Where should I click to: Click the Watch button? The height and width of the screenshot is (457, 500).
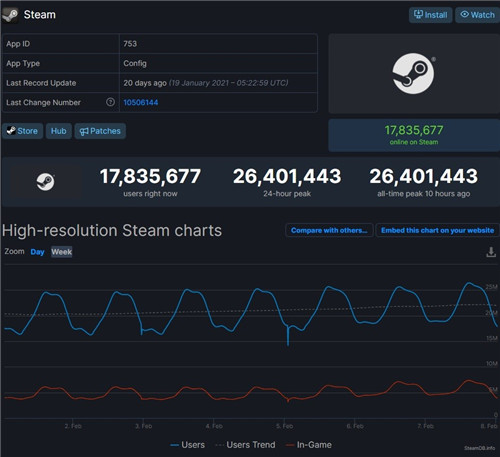[x=477, y=15]
